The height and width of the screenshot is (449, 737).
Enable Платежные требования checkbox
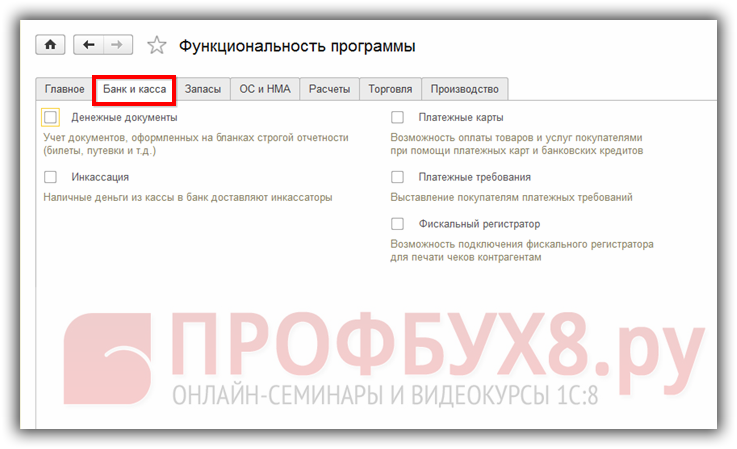click(397, 177)
